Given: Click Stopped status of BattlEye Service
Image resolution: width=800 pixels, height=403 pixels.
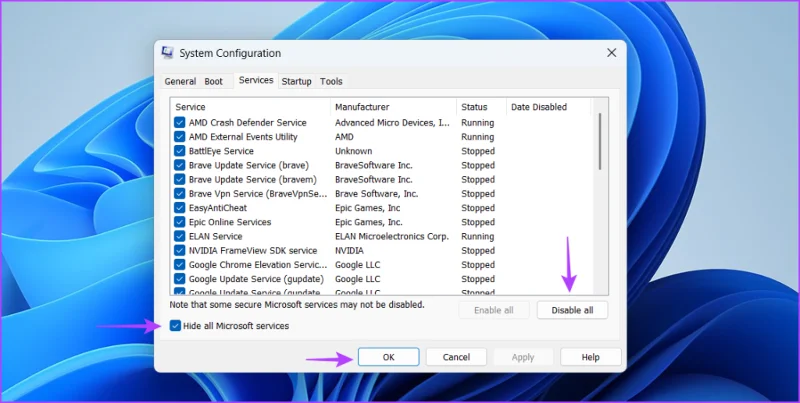Looking at the screenshot, I should point(478,151).
